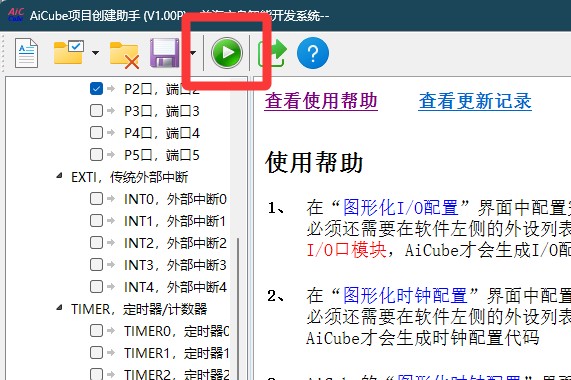Check the P4口 端口4 checkbox

click(97, 132)
